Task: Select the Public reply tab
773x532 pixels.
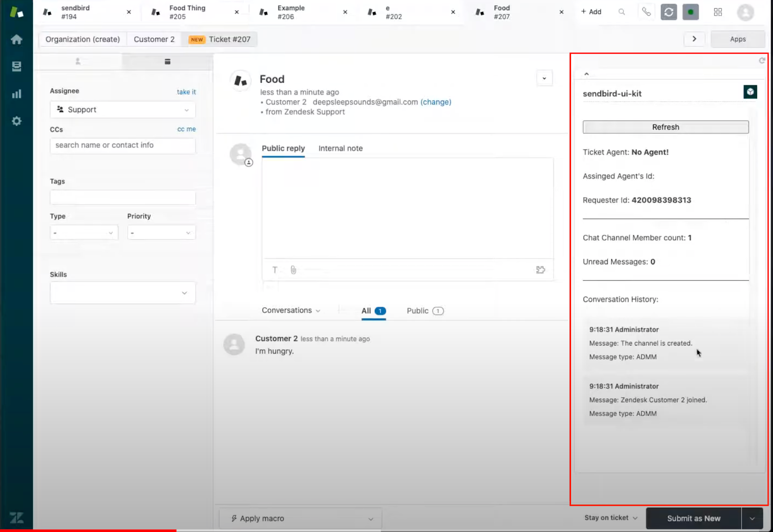Action: pyautogui.click(x=283, y=148)
